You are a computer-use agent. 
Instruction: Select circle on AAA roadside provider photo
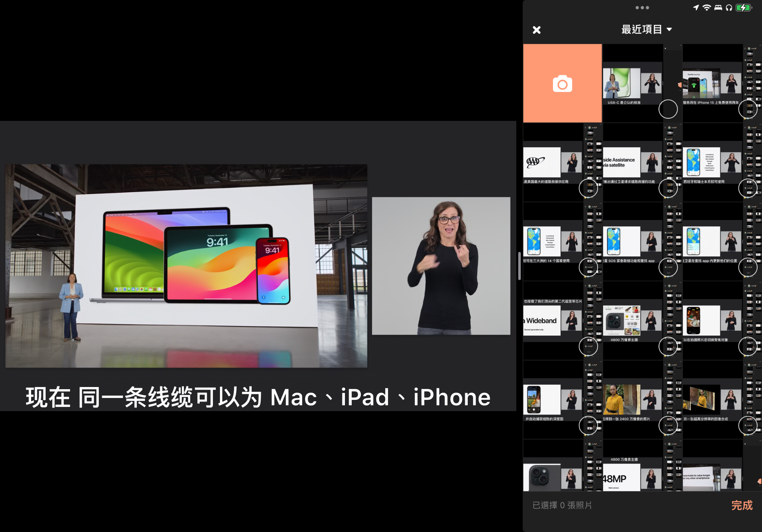[588, 188]
